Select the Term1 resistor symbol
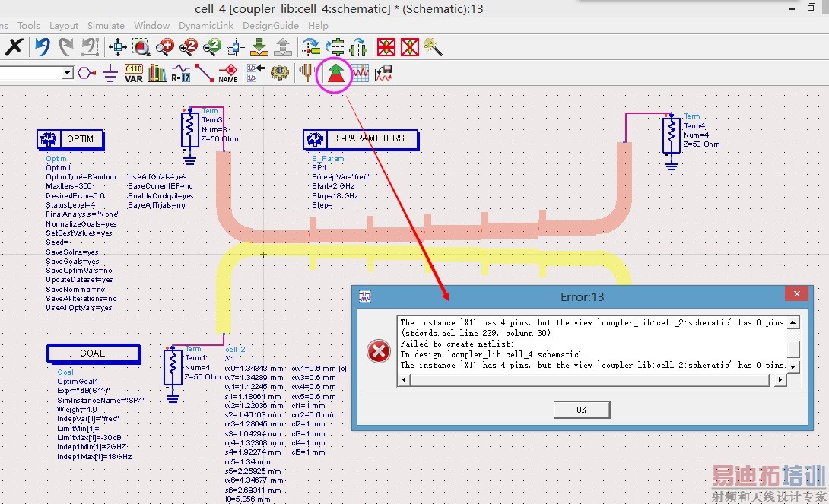The height and width of the screenshot is (504, 829). [173, 366]
